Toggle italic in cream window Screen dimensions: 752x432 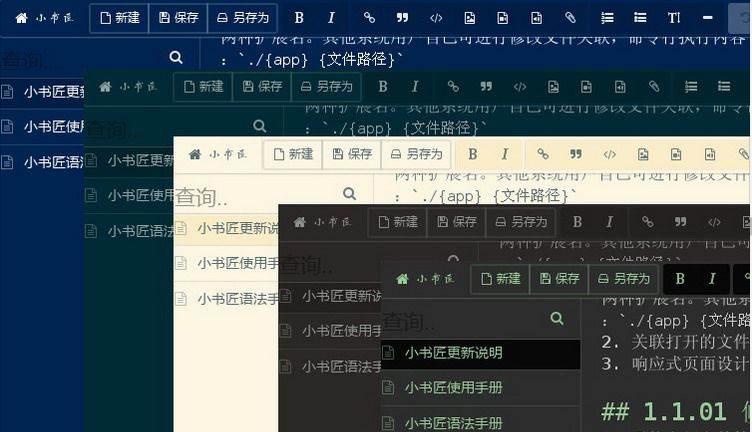(505, 154)
